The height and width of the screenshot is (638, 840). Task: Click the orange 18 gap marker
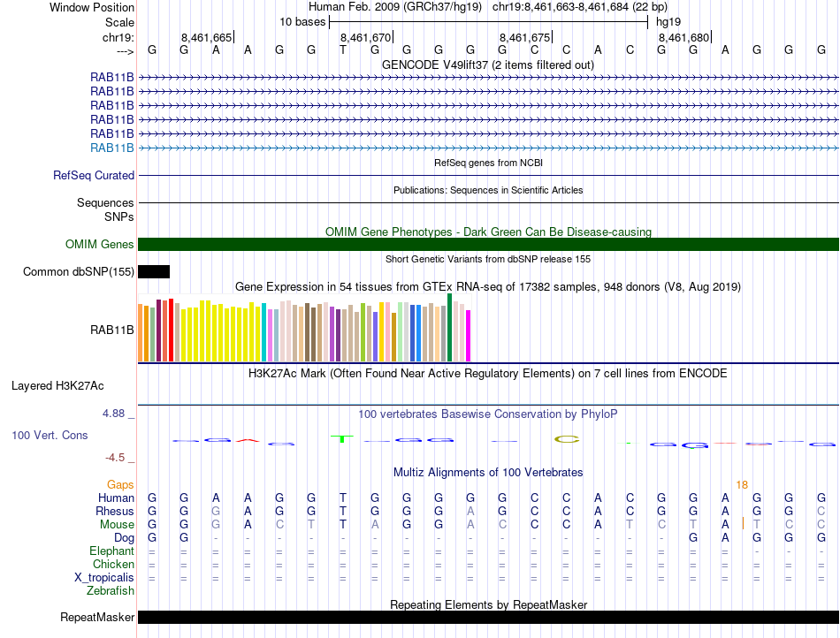click(x=742, y=485)
